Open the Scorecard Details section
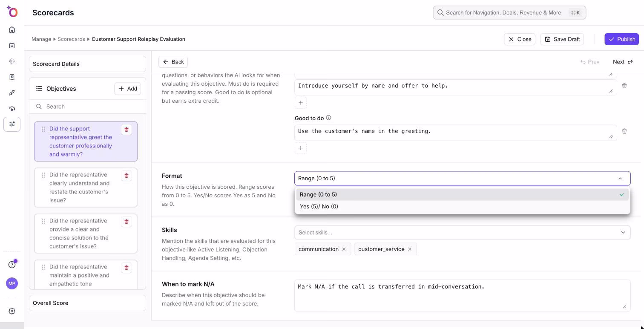644x329 pixels. tap(87, 64)
